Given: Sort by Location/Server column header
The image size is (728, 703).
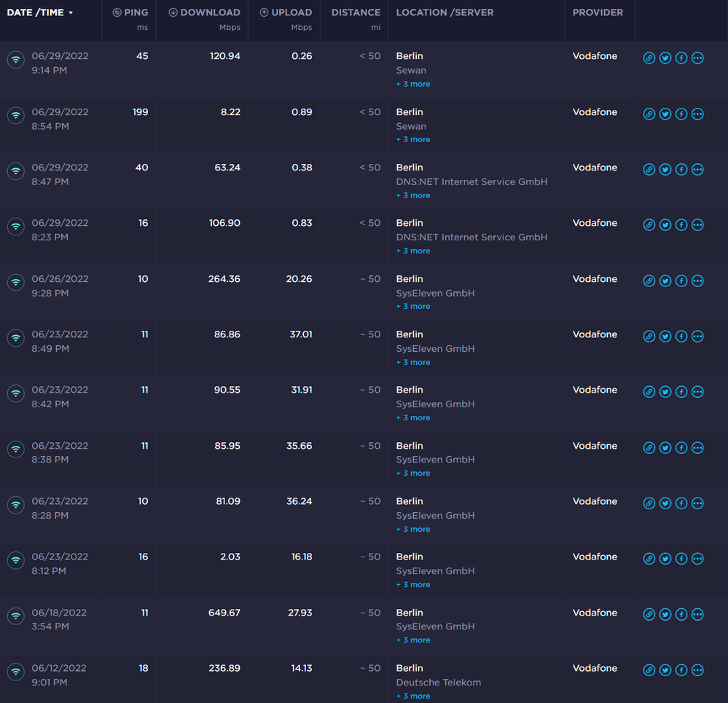Looking at the screenshot, I should point(445,12).
